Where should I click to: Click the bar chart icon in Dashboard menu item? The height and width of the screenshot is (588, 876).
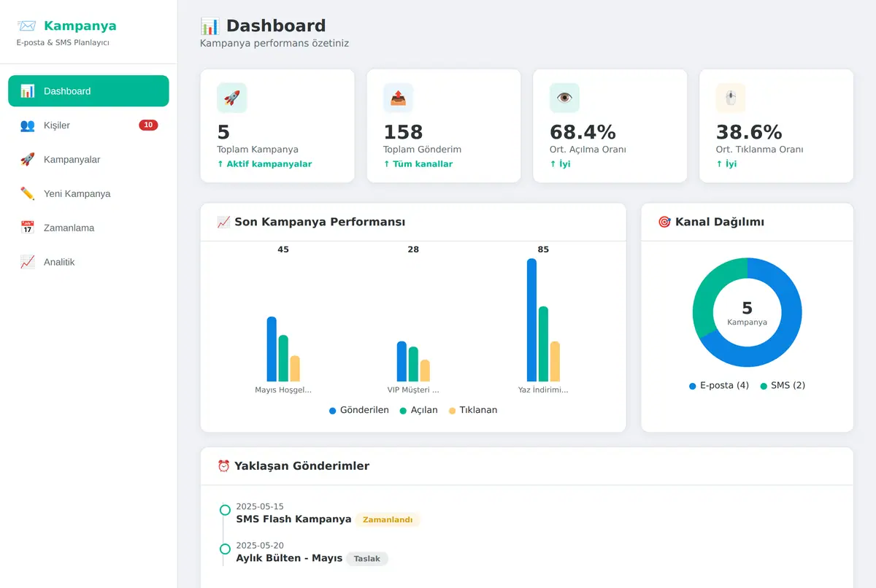(x=28, y=91)
